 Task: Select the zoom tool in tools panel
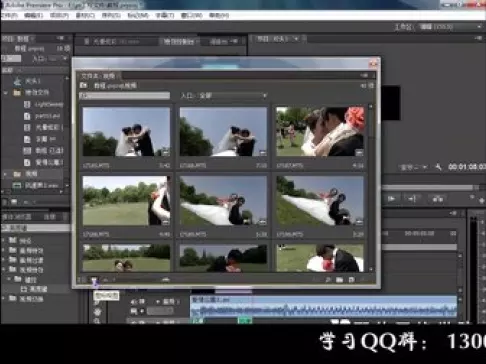97,321
